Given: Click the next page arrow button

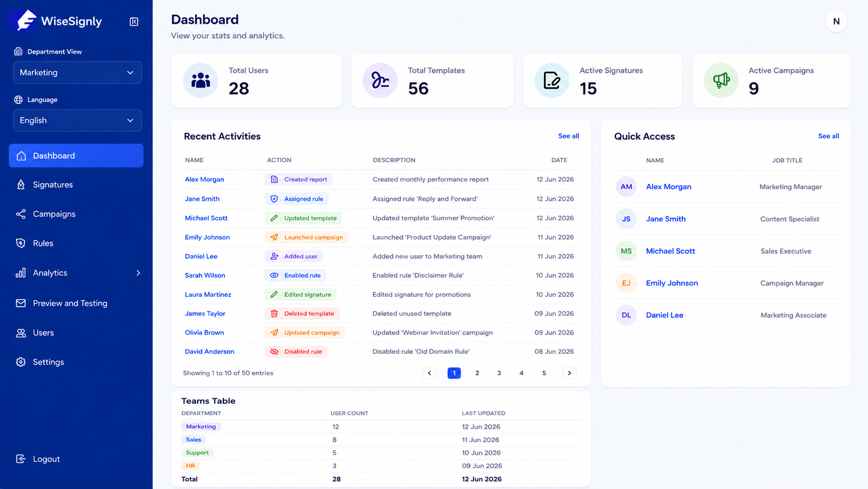Looking at the screenshot, I should point(569,373).
